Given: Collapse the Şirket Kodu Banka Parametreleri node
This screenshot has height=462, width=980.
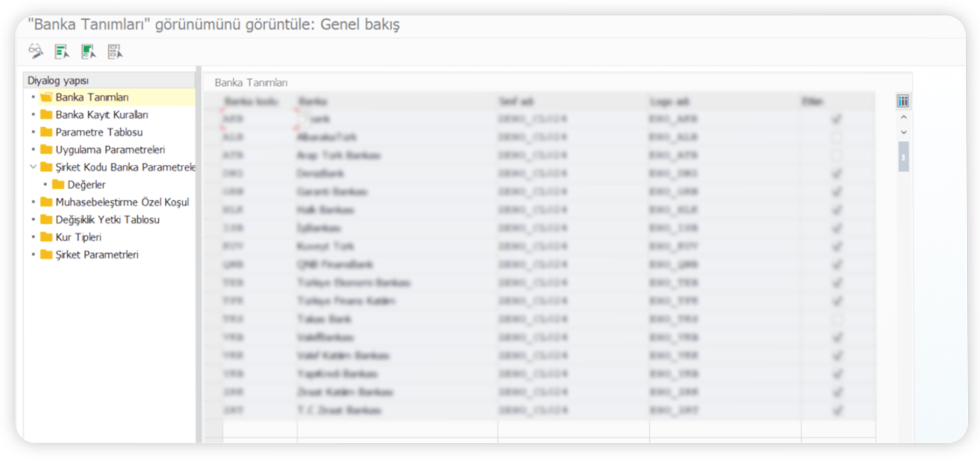Looking at the screenshot, I should tap(33, 167).
